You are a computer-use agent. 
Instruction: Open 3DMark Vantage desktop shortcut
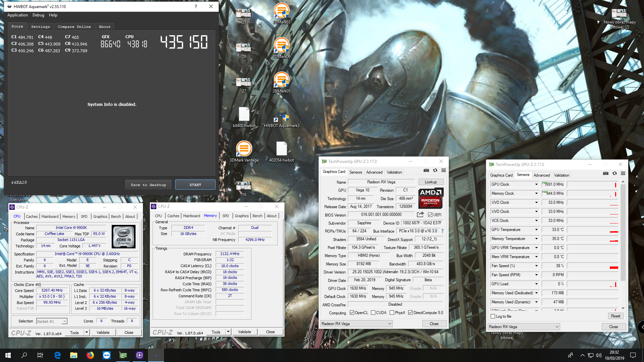(x=244, y=152)
